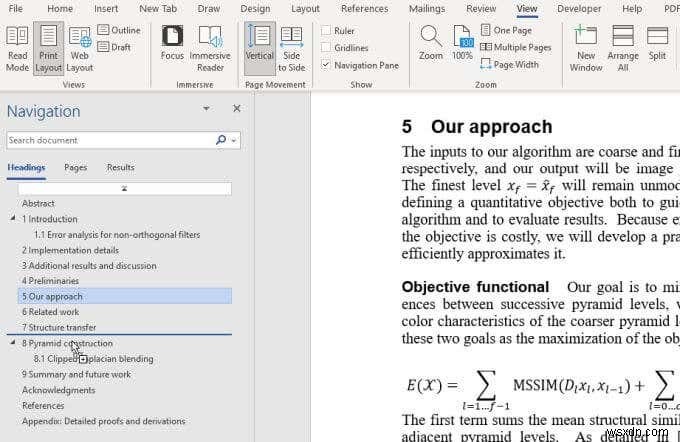
Task: Switch to Pages tab in Navigation
Action: 75,167
